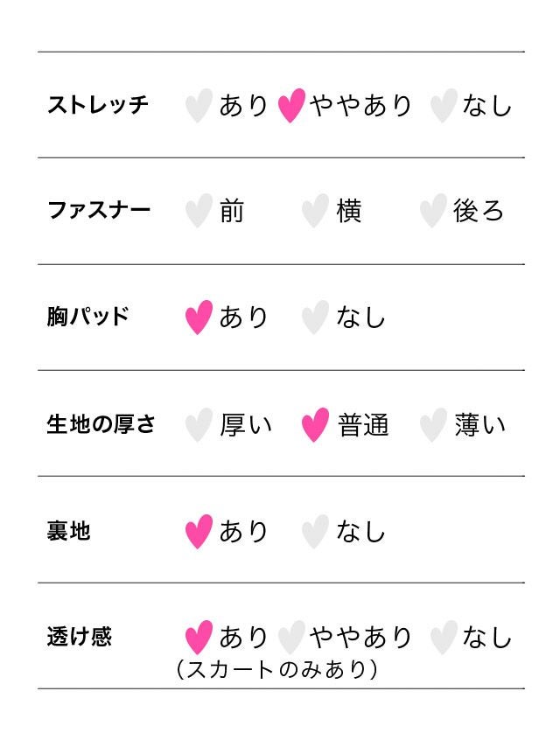Viewport: 560px width, 747px height.
Task: Click the ストレッチ row label
Action: pyautogui.click(x=98, y=105)
